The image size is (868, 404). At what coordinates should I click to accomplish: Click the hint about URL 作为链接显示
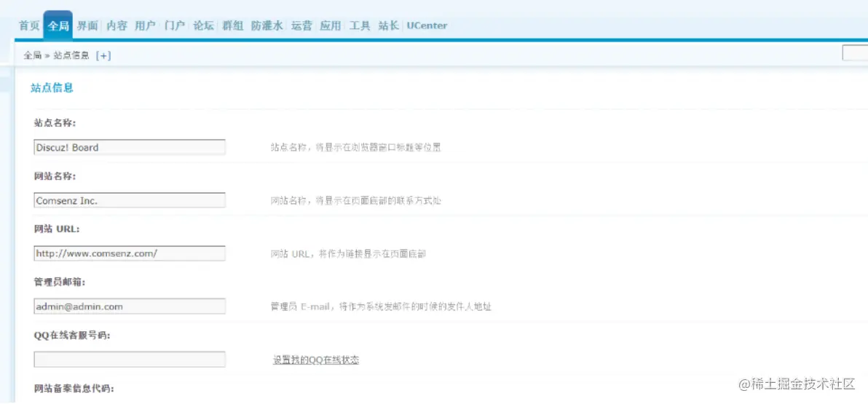coord(348,254)
